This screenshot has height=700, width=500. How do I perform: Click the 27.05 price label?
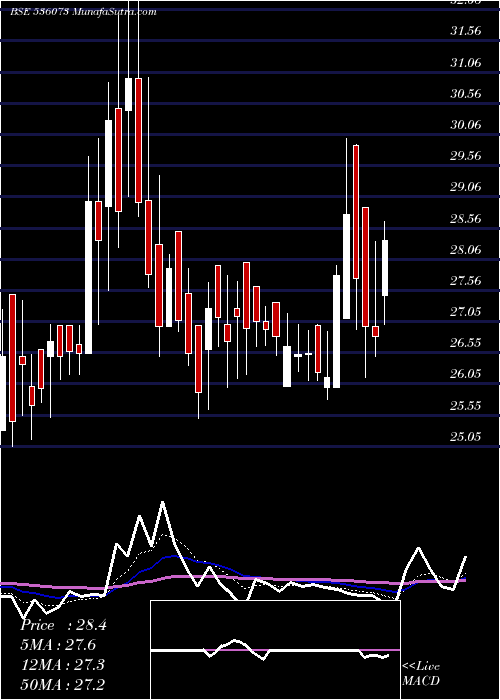[466, 311]
